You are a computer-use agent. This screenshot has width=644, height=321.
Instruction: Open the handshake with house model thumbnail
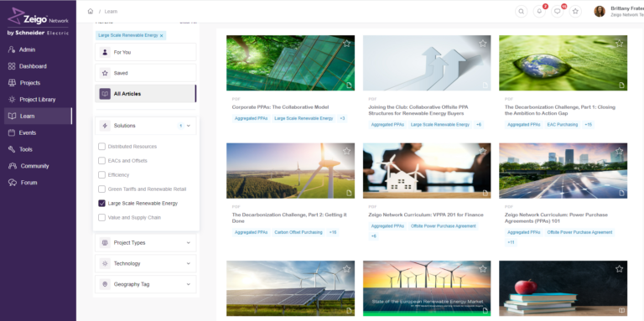[427, 171]
